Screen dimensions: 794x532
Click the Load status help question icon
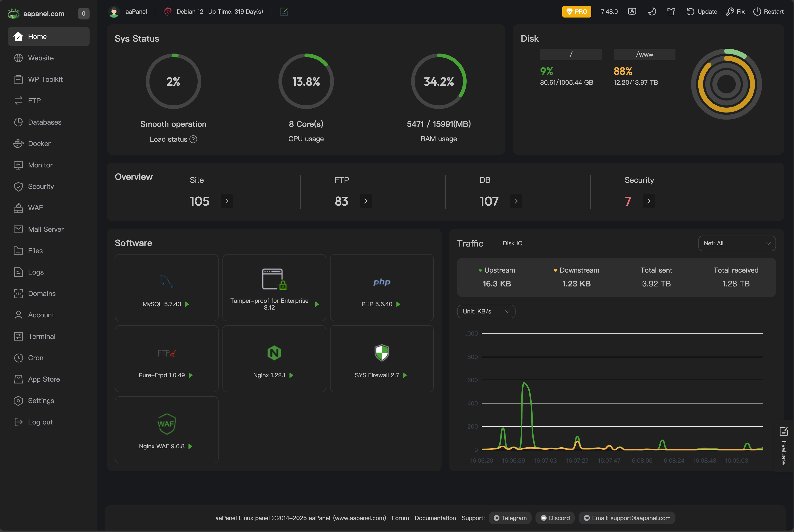tap(194, 139)
